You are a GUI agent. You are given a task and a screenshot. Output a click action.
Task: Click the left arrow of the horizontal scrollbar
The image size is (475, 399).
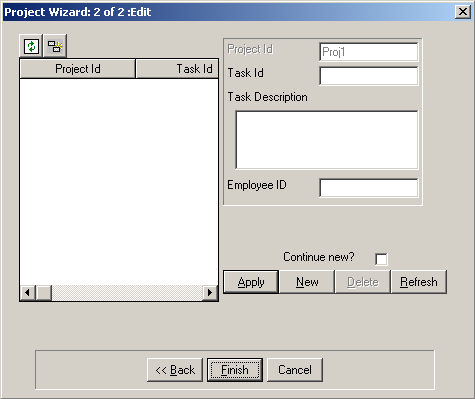28,293
